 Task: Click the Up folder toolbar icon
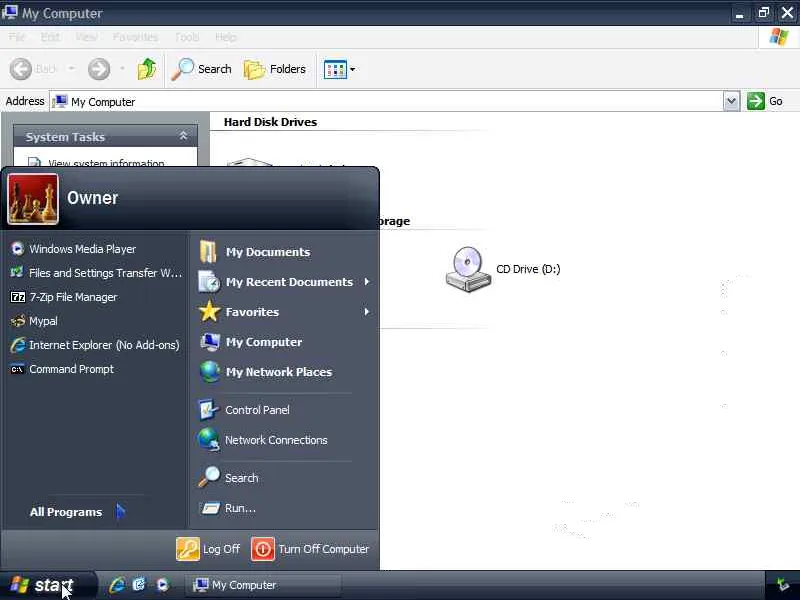click(146, 69)
